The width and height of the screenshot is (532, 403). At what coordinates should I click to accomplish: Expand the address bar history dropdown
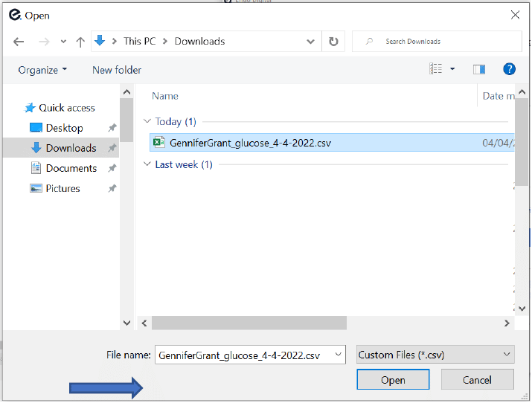[x=310, y=42]
